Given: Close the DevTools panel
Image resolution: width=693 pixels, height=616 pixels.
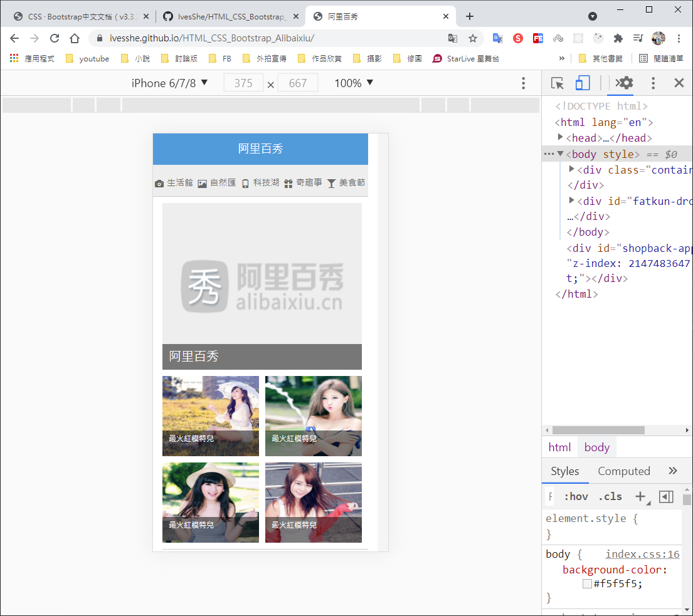Looking at the screenshot, I should (679, 83).
